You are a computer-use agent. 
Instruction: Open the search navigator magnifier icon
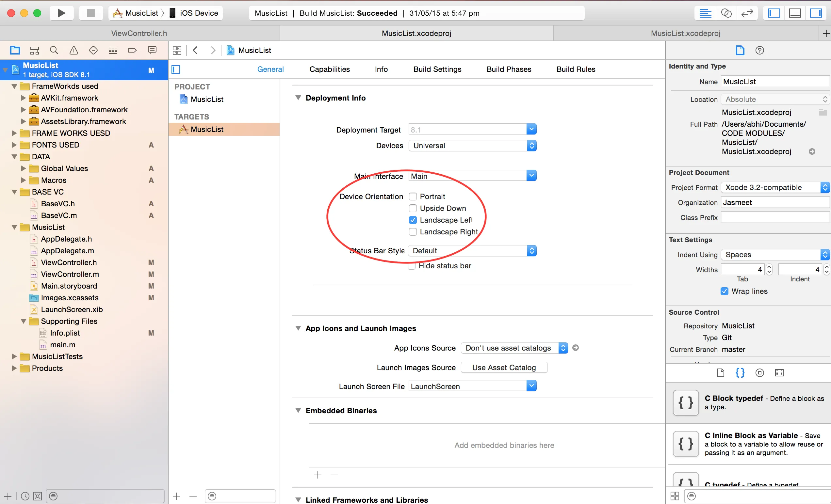click(54, 51)
